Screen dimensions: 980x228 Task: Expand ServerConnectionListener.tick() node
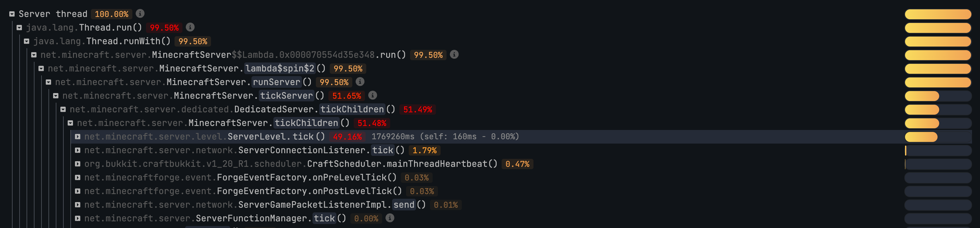(78, 150)
